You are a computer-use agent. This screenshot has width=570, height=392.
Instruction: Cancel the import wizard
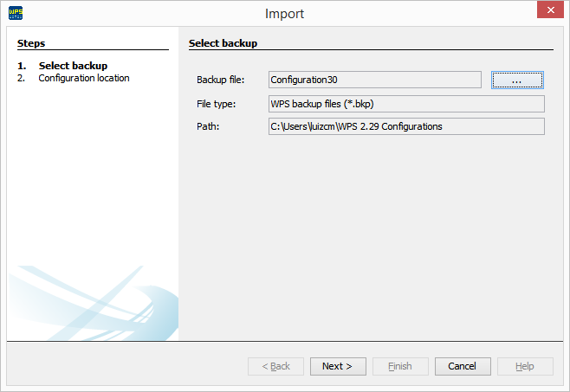point(463,366)
